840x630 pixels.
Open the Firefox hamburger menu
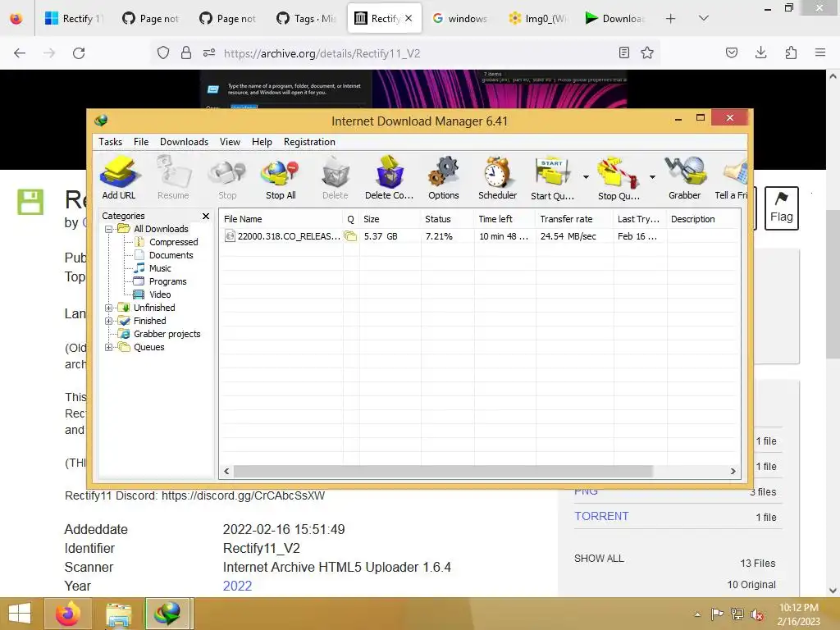[x=820, y=52]
